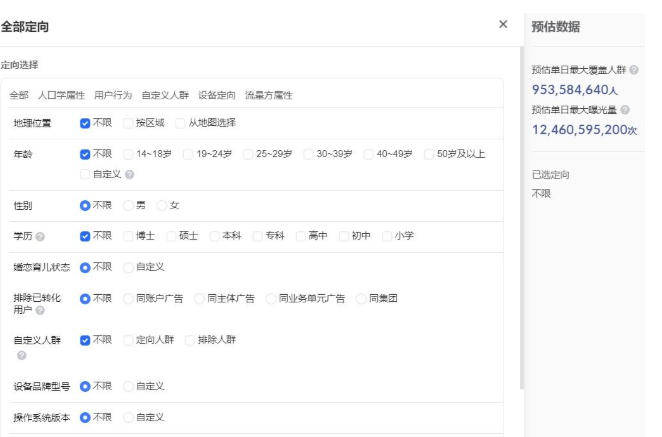Select 自定义 for 设备品牌型号
This screenshot has height=437, width=662.
coord(128,385)
